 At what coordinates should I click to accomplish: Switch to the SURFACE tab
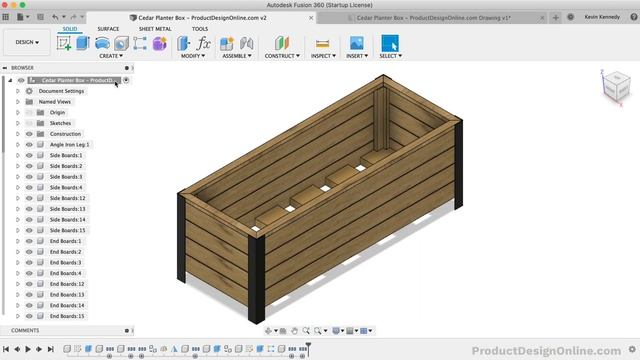click(108, 29)
